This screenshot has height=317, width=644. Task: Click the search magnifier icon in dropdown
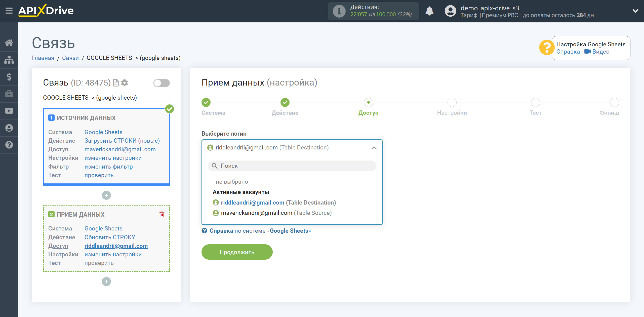coord(215,166)
